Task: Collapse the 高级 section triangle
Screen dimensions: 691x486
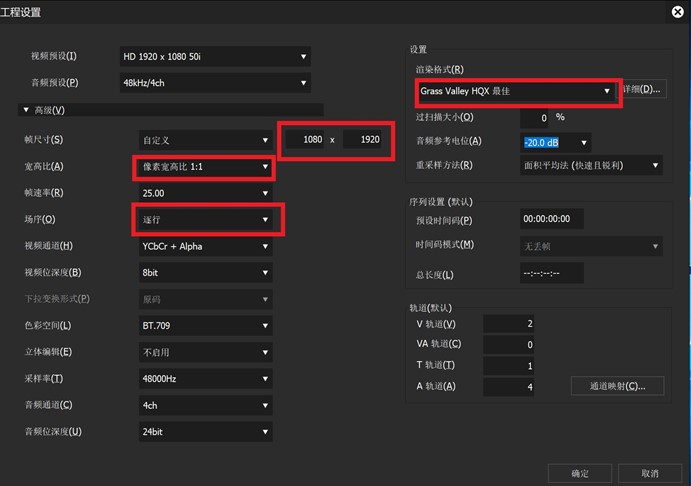Action: pyautogui.click(x=24, y=110)
